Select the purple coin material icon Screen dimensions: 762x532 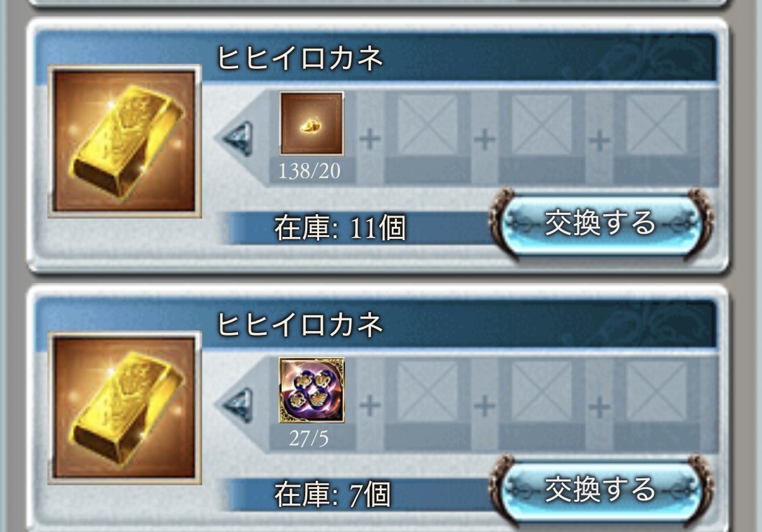coord(312,390)
